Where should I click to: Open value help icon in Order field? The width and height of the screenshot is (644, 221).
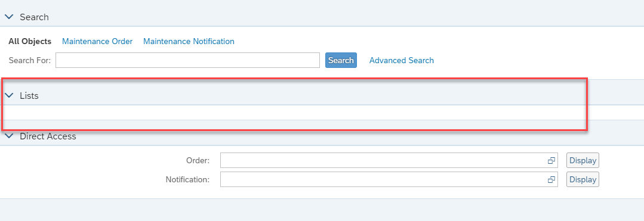point(551,160)
